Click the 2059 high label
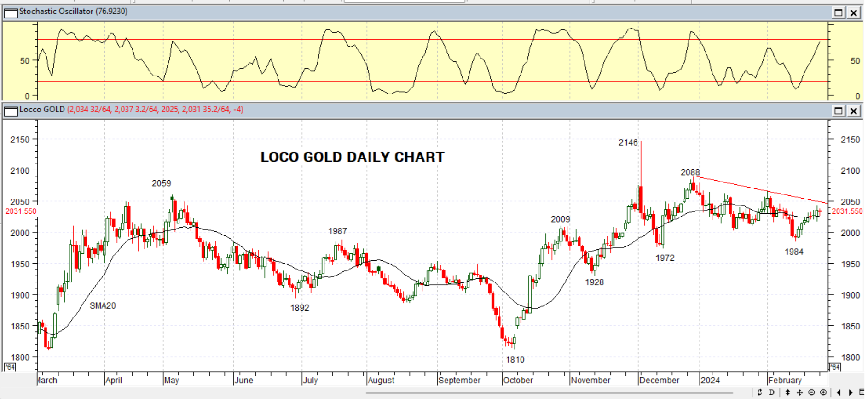Viewport: 868px width, 399px height. click(162, 183)
